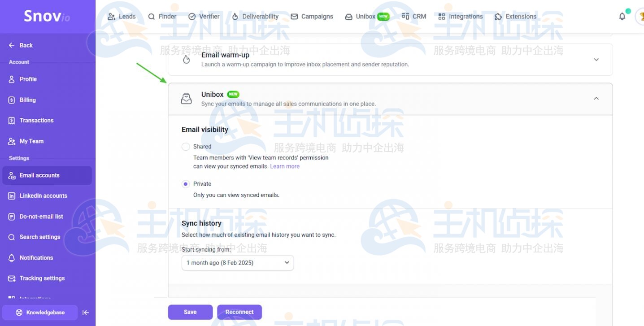This screenshot has width=644, height=326.
Task: Navigate to LinkedIn accounts in the sidebar
Action: tap(43, 196)
